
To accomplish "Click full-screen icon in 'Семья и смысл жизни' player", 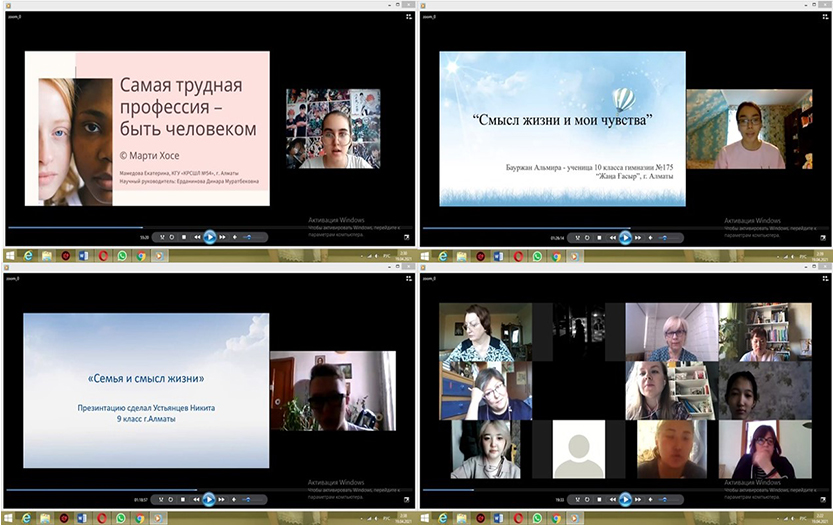I will pos(407,498).
